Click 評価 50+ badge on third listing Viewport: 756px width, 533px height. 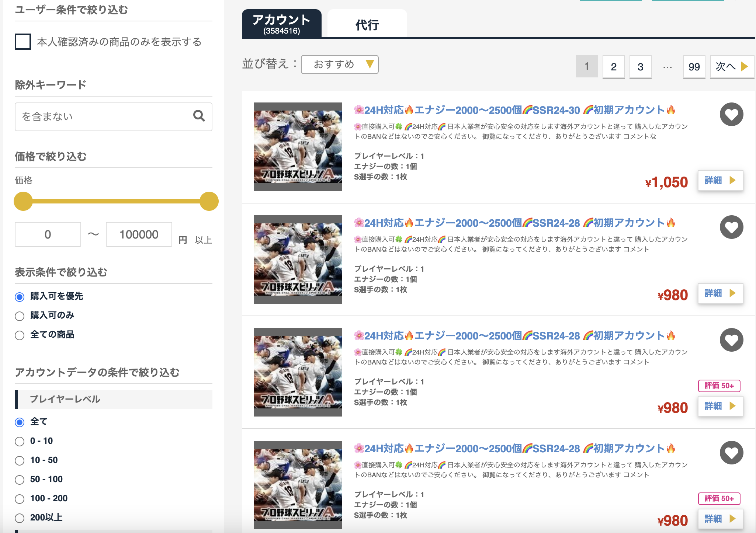point(719,386)
